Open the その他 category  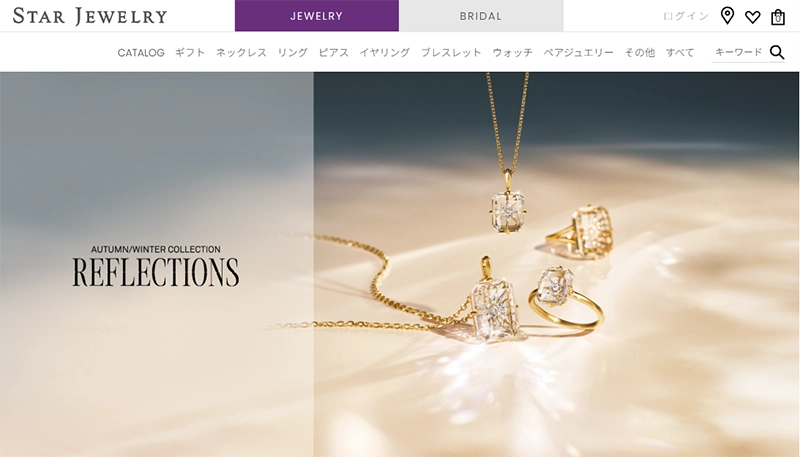(640, 53)
